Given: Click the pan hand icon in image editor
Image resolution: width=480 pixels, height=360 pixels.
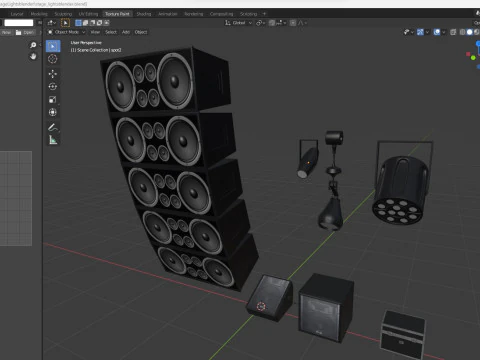Looking at the screenshot, I should pos(33,56).
